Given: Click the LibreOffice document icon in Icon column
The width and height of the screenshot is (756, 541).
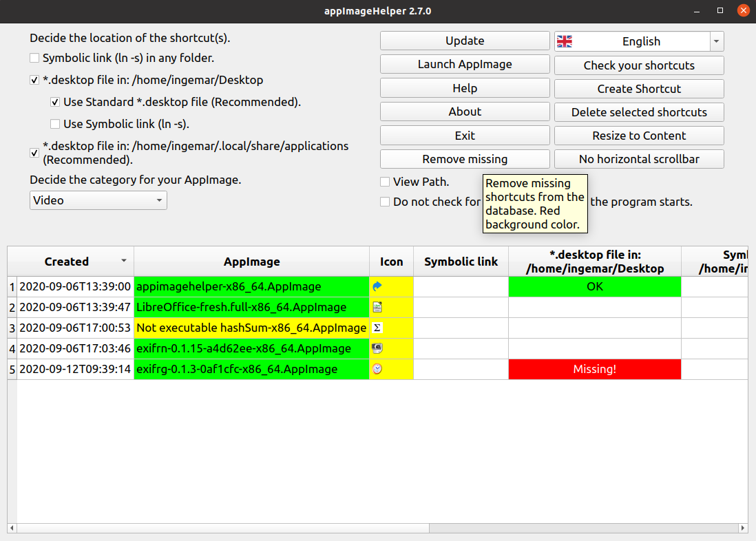Looking at the screenshot, I should click(377, 307).
